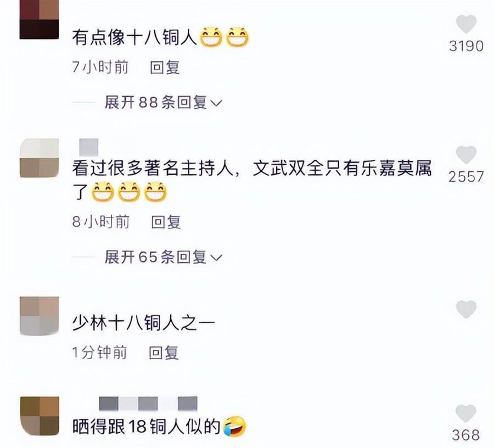Image resolution: width=494 pixels, height=448 pixels.
Task: Click chevron next to 88条回复
Action: (216, 103)
